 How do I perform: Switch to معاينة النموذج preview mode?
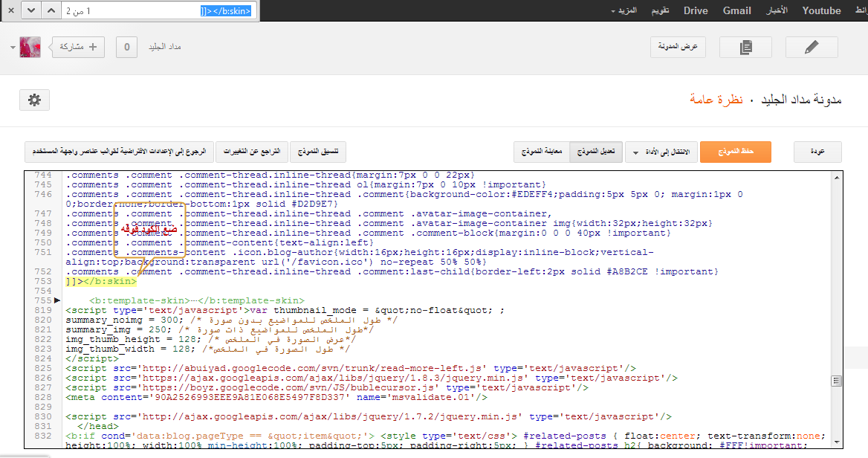542,152
